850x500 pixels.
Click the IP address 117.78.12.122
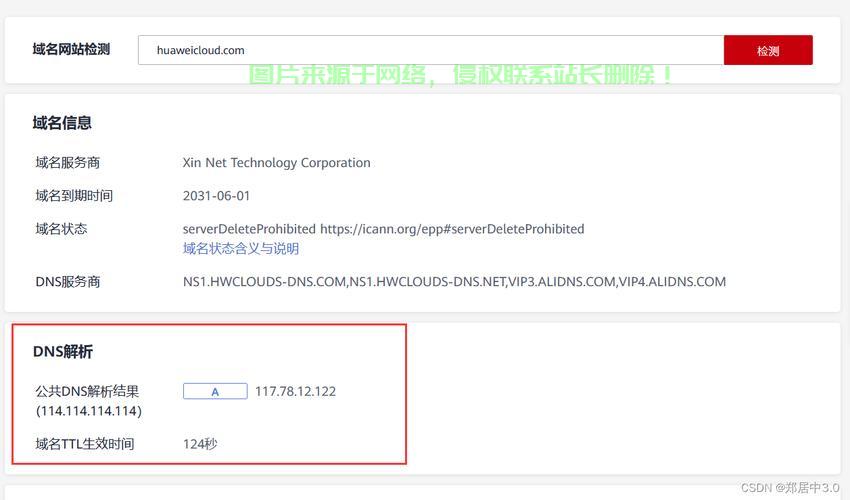click(x=295, y=391)
